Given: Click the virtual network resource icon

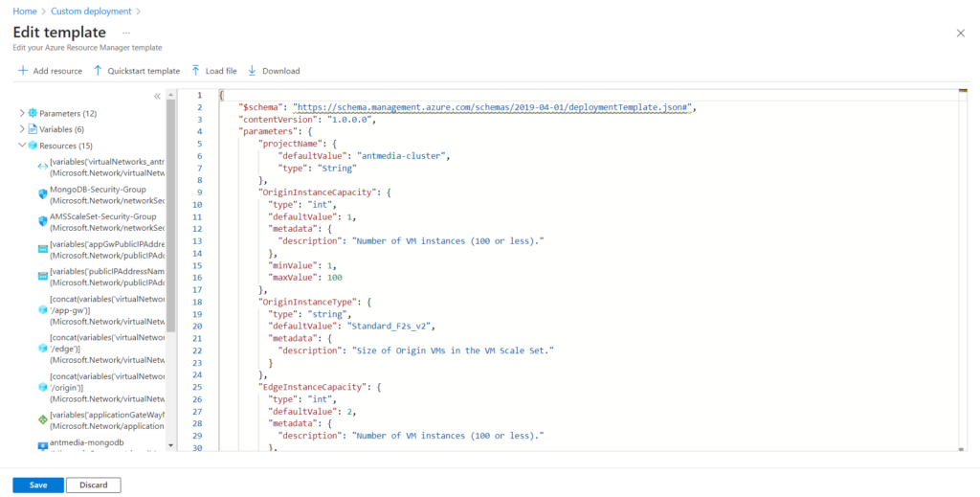Looking at the screenshot, I should click(42, 167).
